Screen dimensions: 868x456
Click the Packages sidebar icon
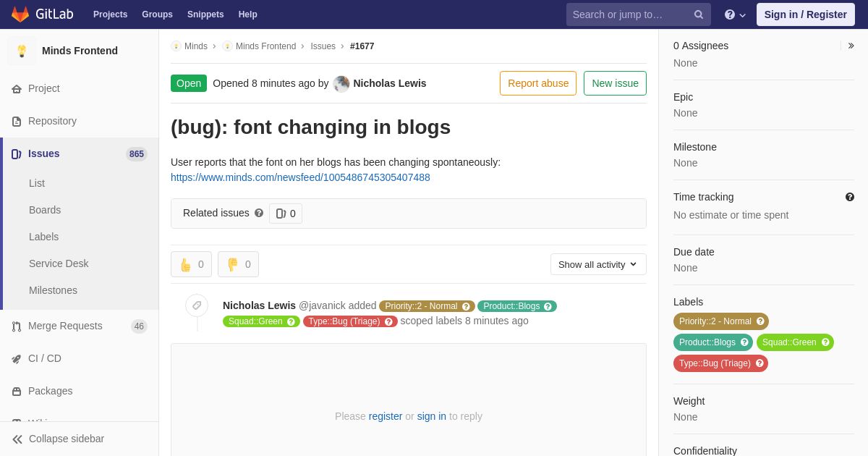(x=17, y=391)
